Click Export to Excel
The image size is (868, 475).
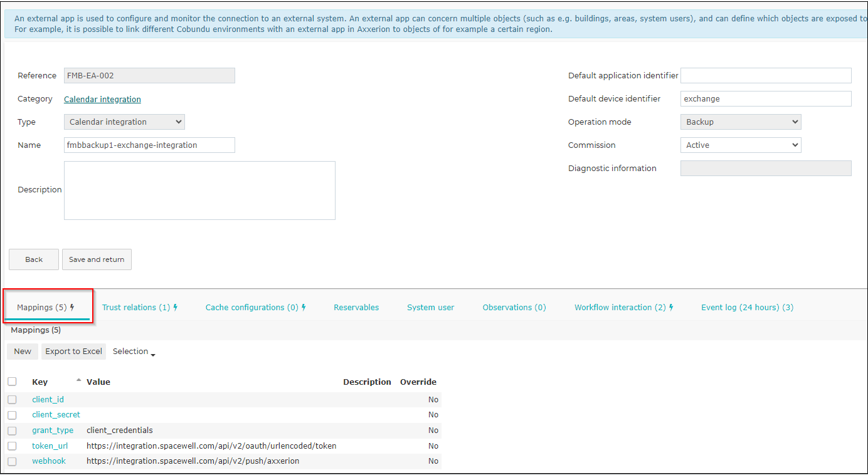pos(73,352)
